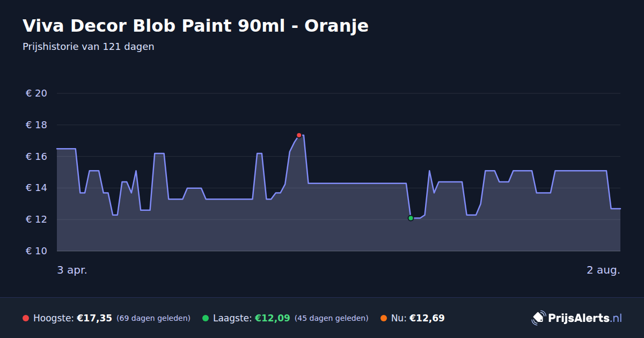Click the red dot beside Hoogste
The image size is (644, 338).
(x=26, y=318)
